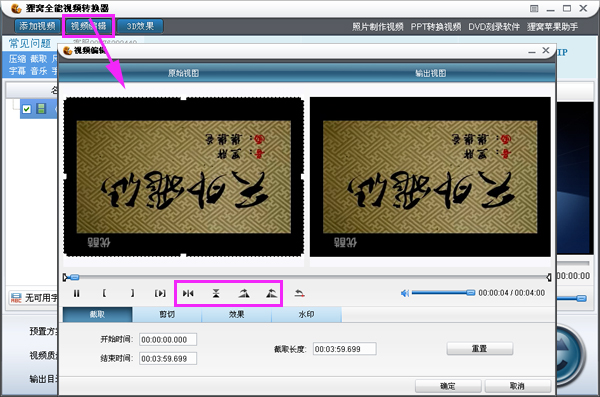The width and height of the screenshot is (600, 397).
Task: Pause playback with the pause icon
Action: 77,294
